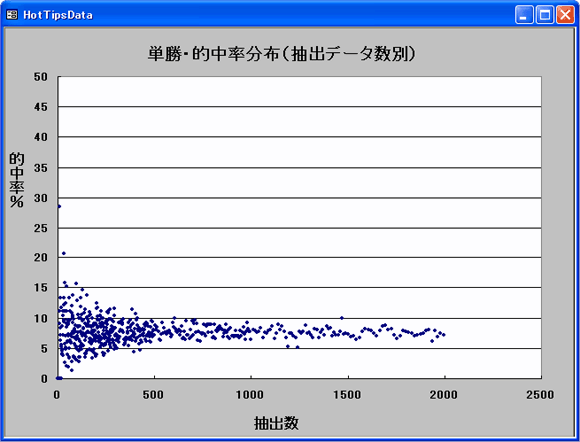Click the HotTipsData window system icon
Viewport: 580px width, 442px height.
point(12,15)
